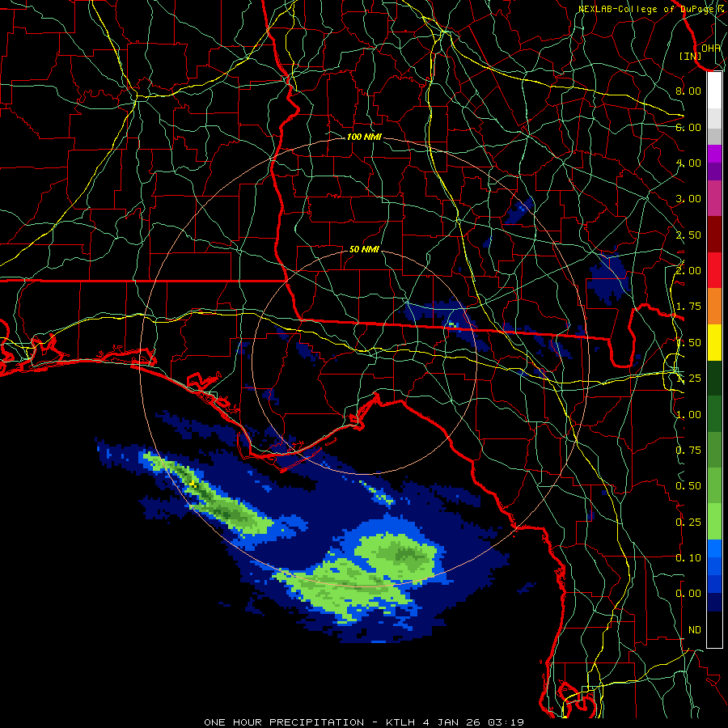Viewport: 728px width, 728px height.
Task: Click the black ND legend swatch
Action: 714,629
